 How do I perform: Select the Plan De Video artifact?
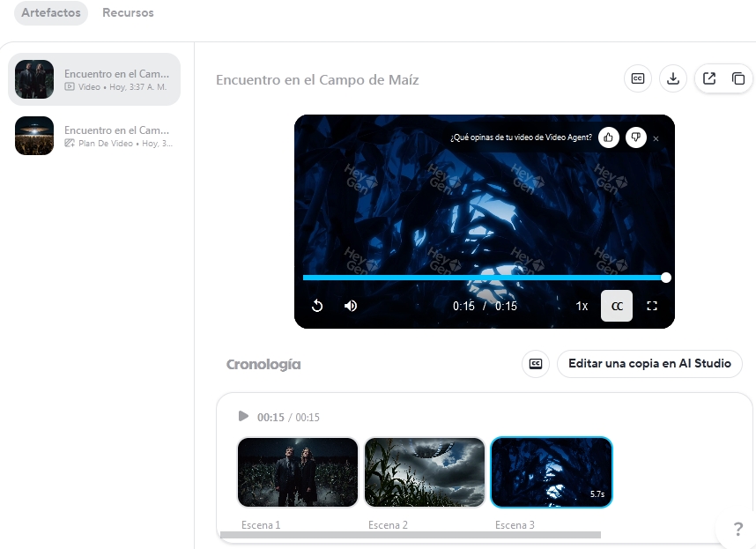[94, 136]
